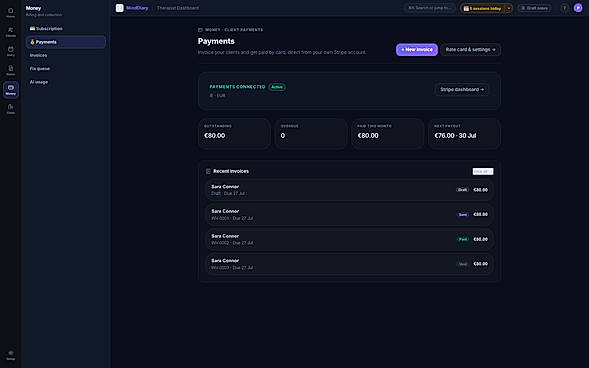
Task: Open Fix queue in the Money sidebar
Action: tap(66, 69)
